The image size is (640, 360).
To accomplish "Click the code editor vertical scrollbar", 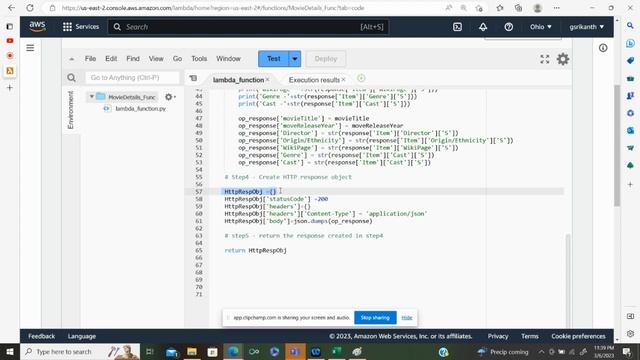I will click(568, 280).
